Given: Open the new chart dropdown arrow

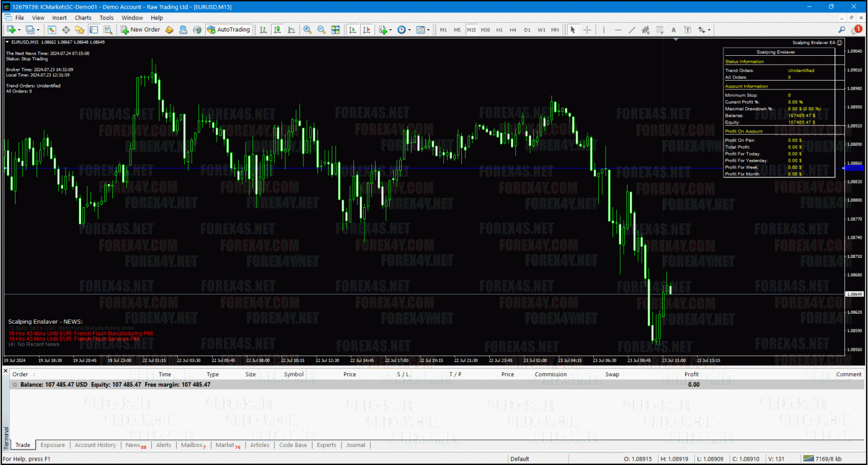Looking at the screenshot, I should click(x=19, y=30).
